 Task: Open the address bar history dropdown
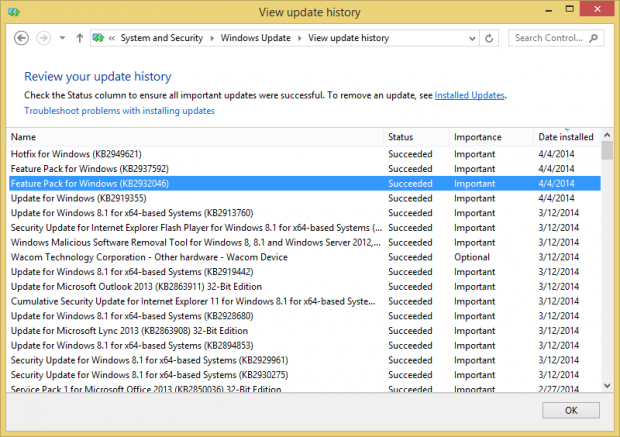pyautogui.click(x=472, y=38)
